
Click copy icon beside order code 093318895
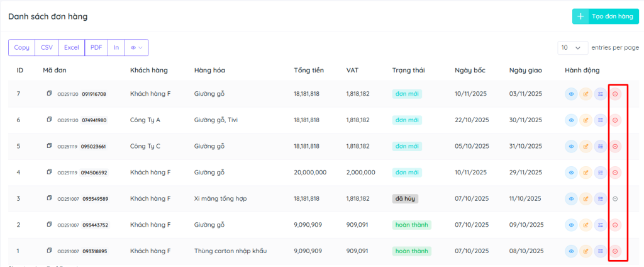[x=49, y=251]
